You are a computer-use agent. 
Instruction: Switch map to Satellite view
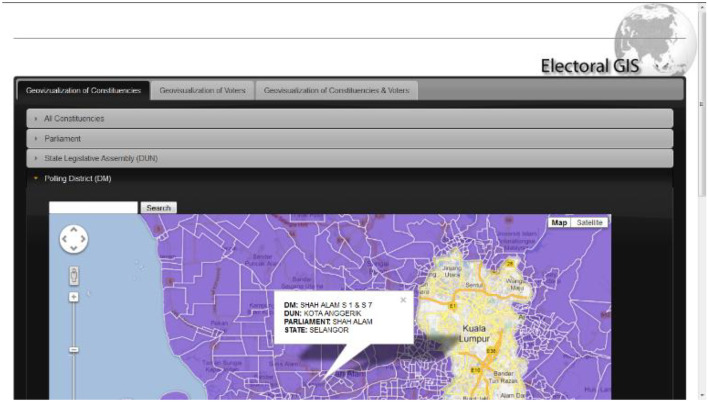click(x=589, y=222)
